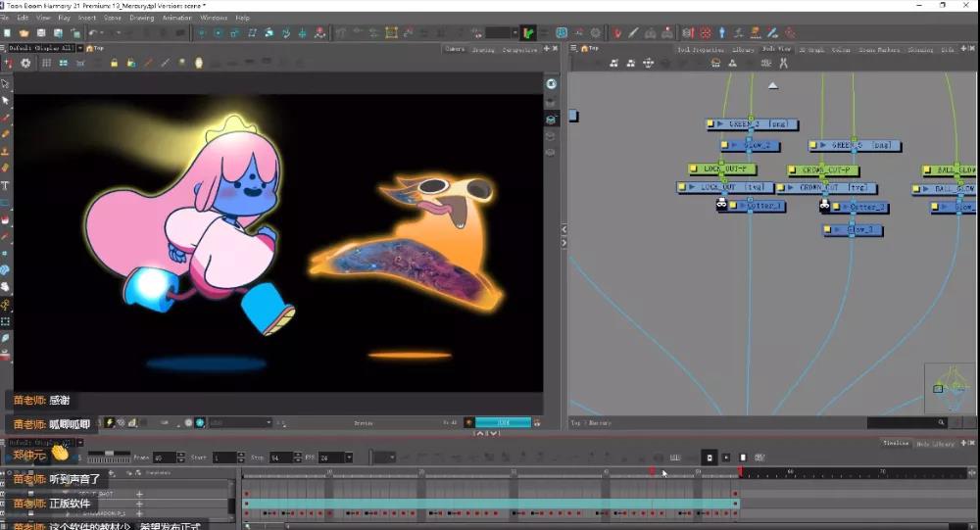Click the plus button to add Node View tab
The width and height of the screenshot is (980, 530).
963,48
